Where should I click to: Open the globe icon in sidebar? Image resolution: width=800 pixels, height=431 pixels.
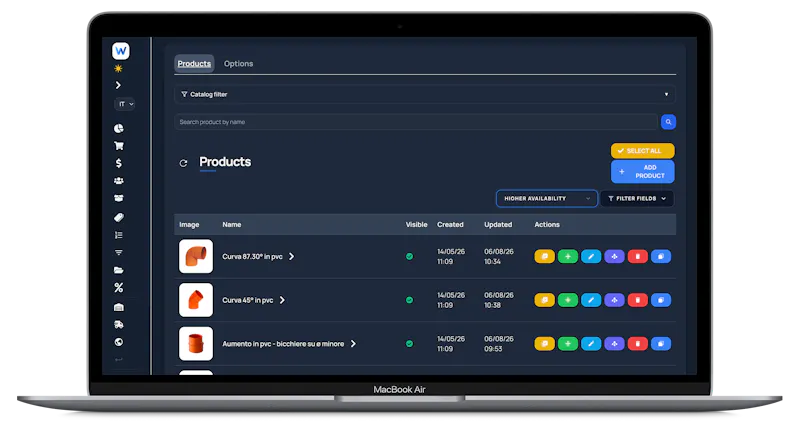119,342
